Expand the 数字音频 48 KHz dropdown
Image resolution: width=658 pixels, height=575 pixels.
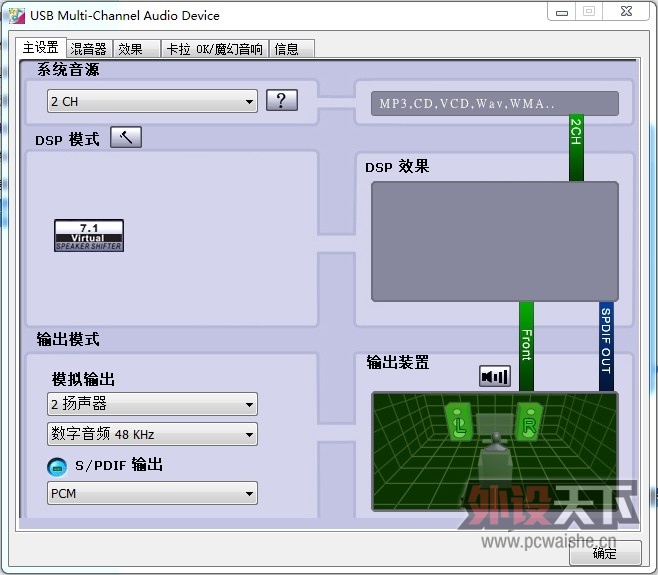(x=152, y=434)
